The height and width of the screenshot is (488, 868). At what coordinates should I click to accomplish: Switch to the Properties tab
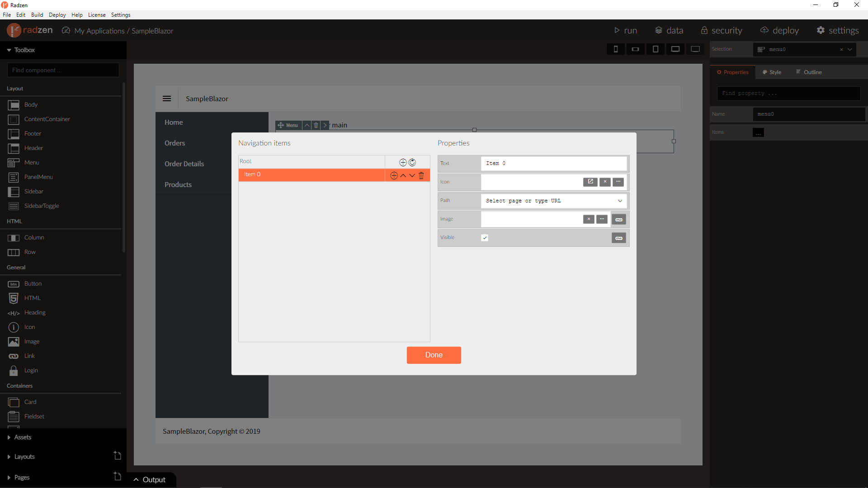(x=733, y=72)
